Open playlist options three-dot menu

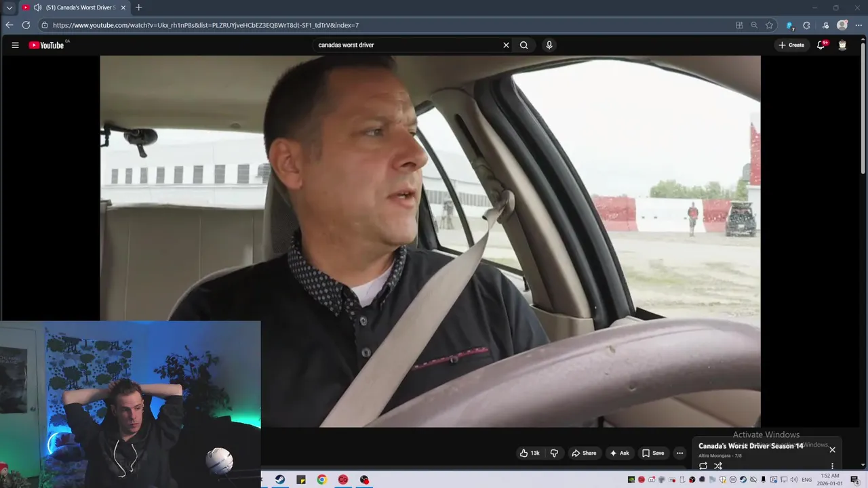point(832,466)
